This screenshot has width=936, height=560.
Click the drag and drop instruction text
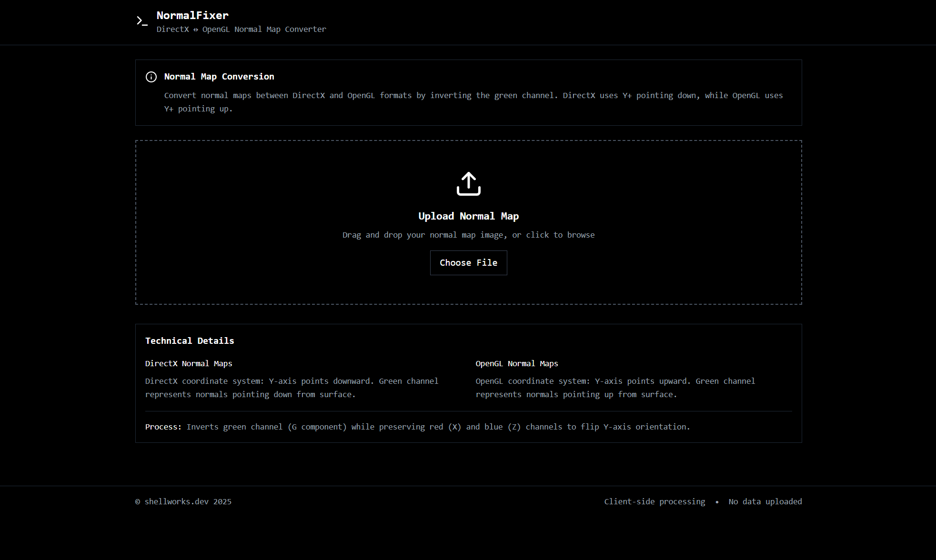coord(468,235)
